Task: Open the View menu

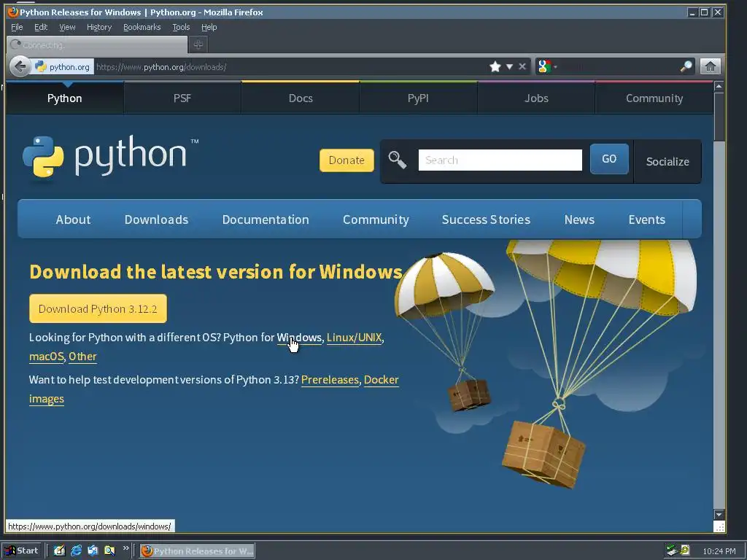Action: (x=67, y=27)
